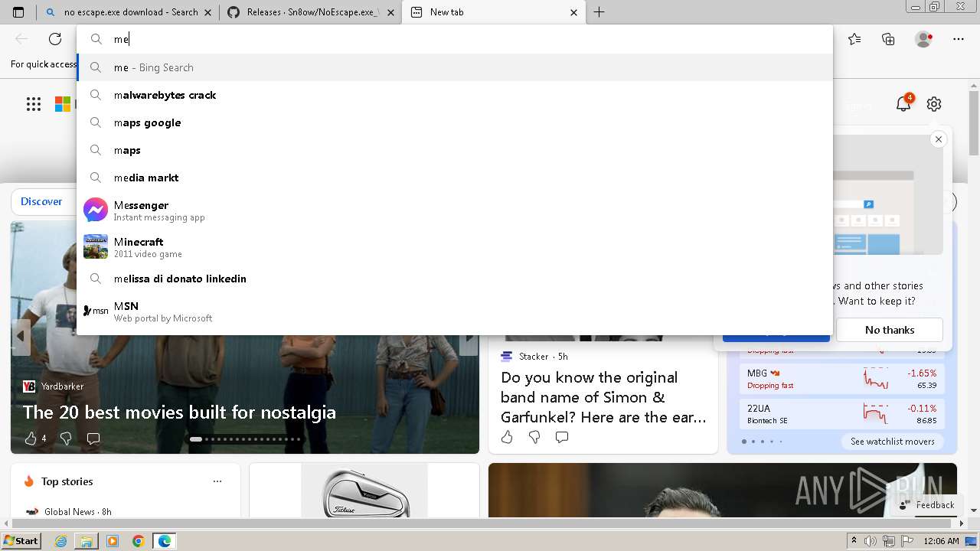Select MSN web portal suggestion
This screenshot has width=980, height=551.
pos(455,311)
